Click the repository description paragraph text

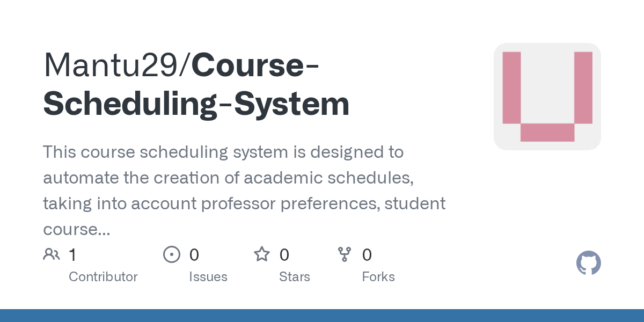(244, 191)
